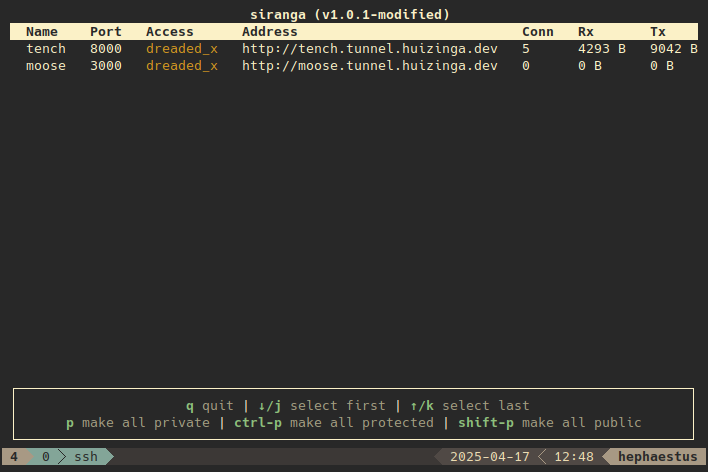Click ctrl-p make all protected hint
Screen dimensions: 708x472
point(334,423)
